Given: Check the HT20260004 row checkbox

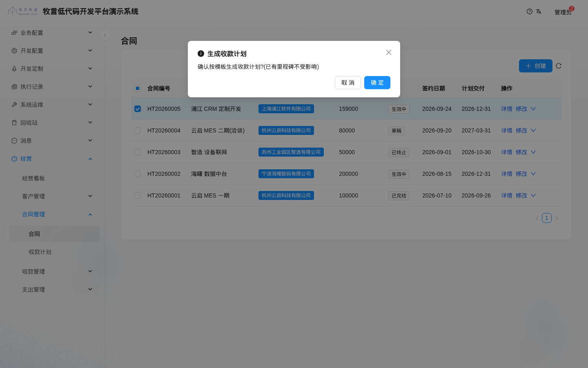Looking at the screenshot, I should click(x=138, y=130).
